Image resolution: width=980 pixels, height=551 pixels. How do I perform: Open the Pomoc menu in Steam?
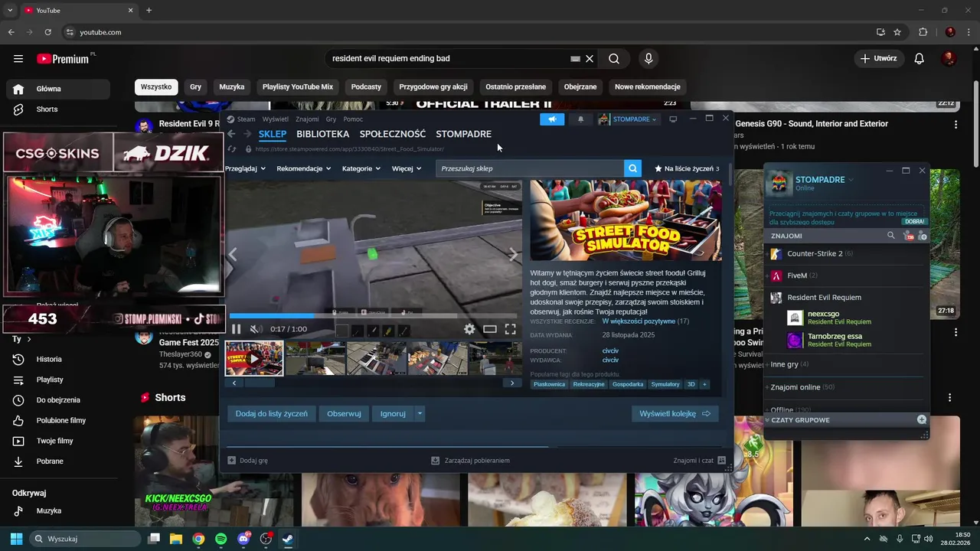[x=353, y=119]
